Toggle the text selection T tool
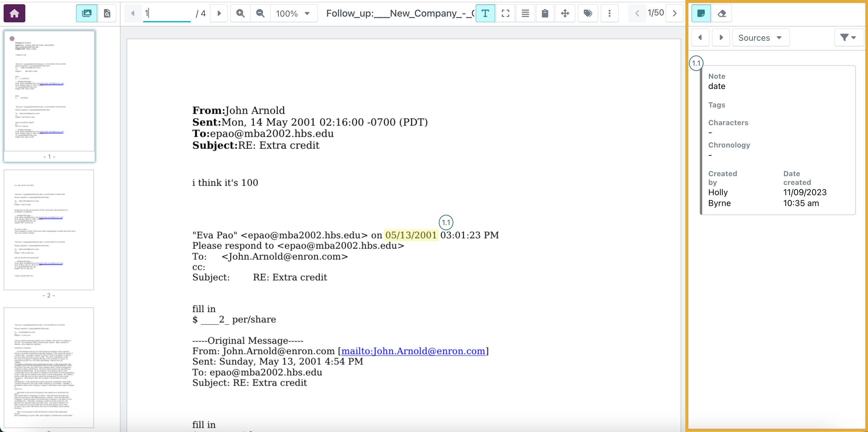The image size is (868, 432). tap(485, 13)
